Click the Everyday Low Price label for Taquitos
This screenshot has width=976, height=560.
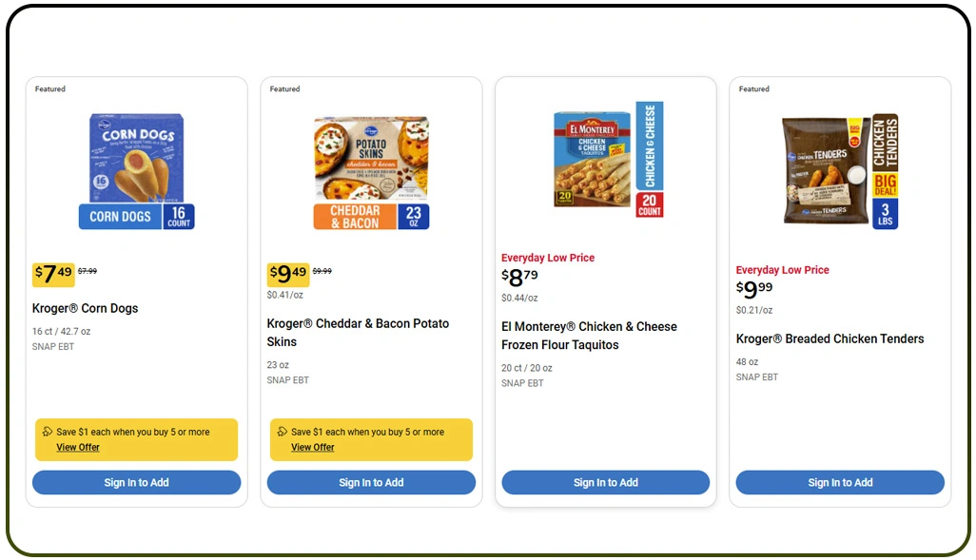(x=549, y=257)
